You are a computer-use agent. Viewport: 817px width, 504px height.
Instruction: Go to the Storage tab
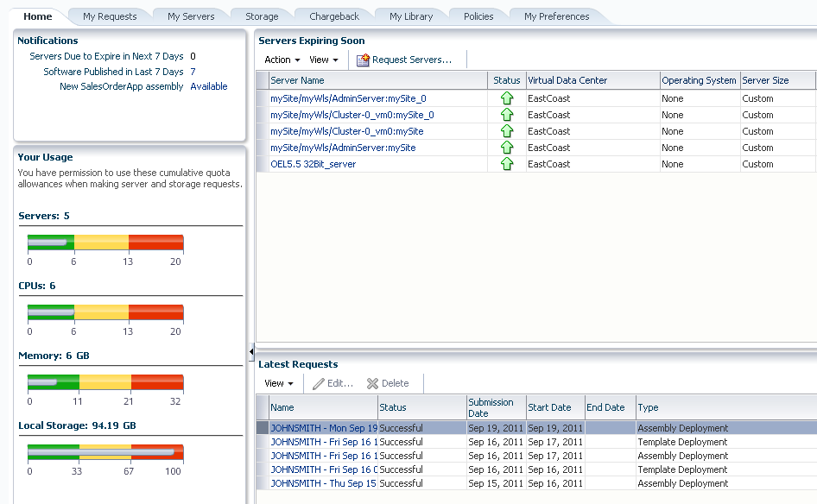point(262,16)
